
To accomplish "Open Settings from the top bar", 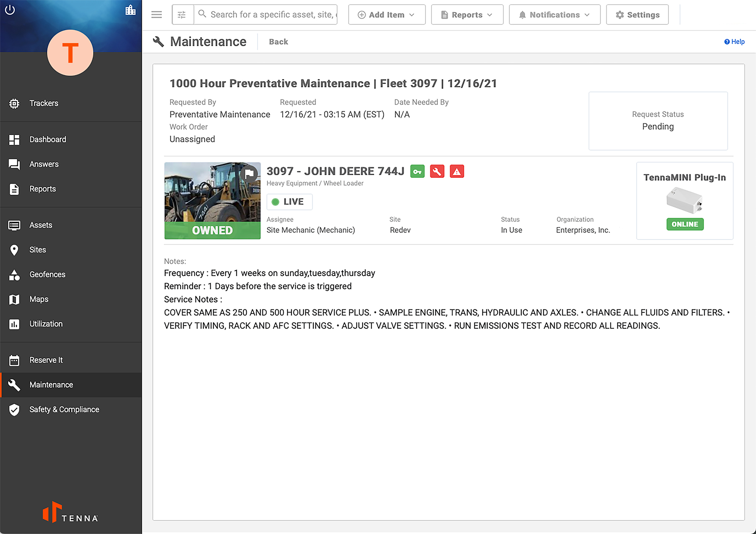I will [x=637, y=15].
